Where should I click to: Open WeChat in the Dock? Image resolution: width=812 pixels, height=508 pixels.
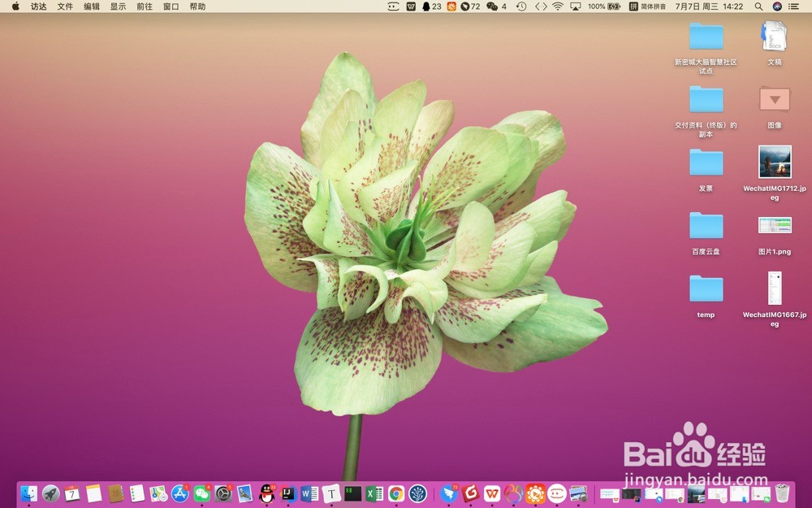point(202,493)
